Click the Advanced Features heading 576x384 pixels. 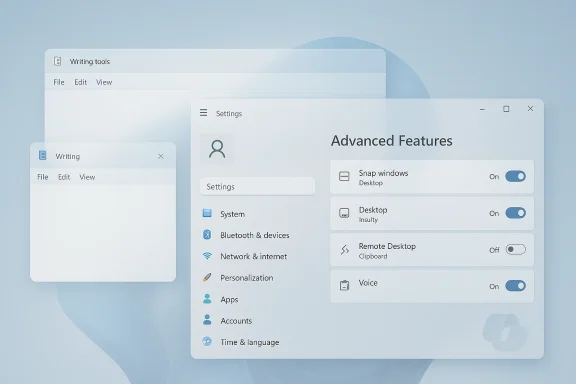point(392,141)
